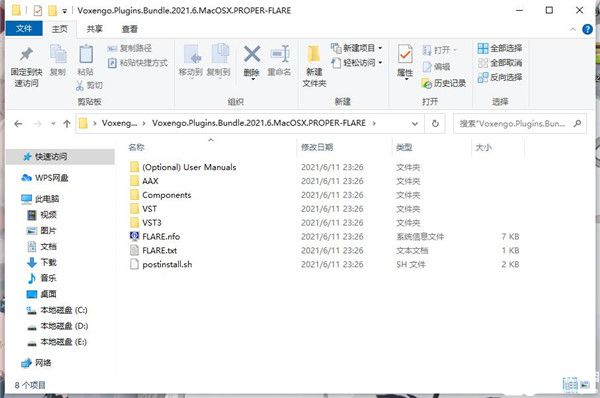Click Open (打开) ribbon button
The height and width of the screenshot is (398, 600).
[x=439, y=50]
